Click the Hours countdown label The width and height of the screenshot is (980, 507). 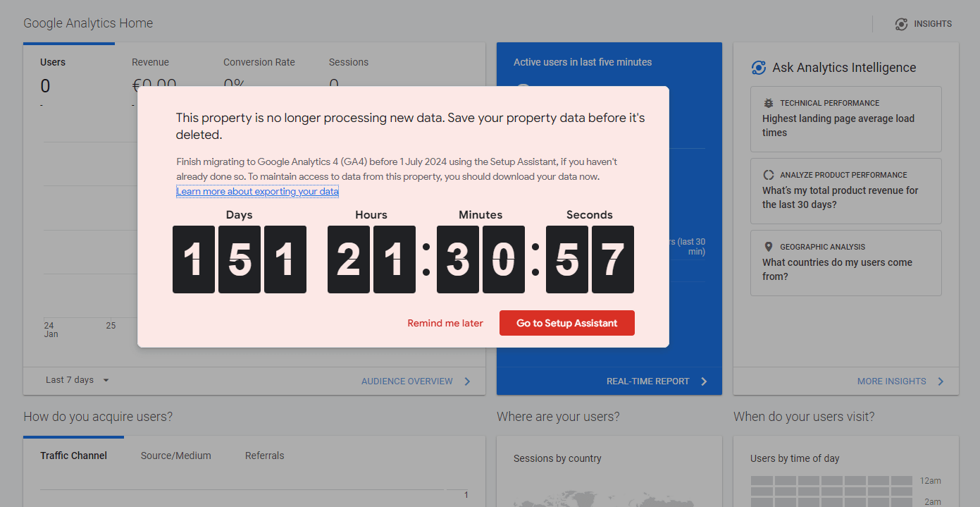tap(371, 215)
